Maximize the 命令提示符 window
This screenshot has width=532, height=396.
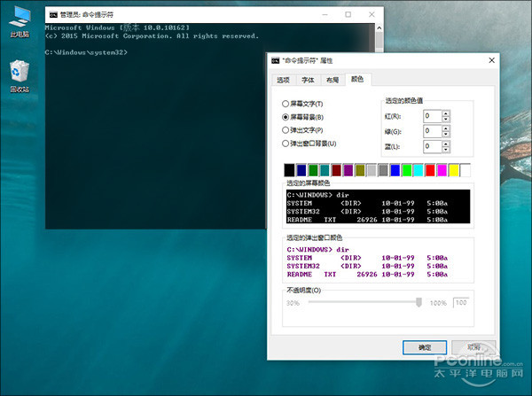click(348, 14)
